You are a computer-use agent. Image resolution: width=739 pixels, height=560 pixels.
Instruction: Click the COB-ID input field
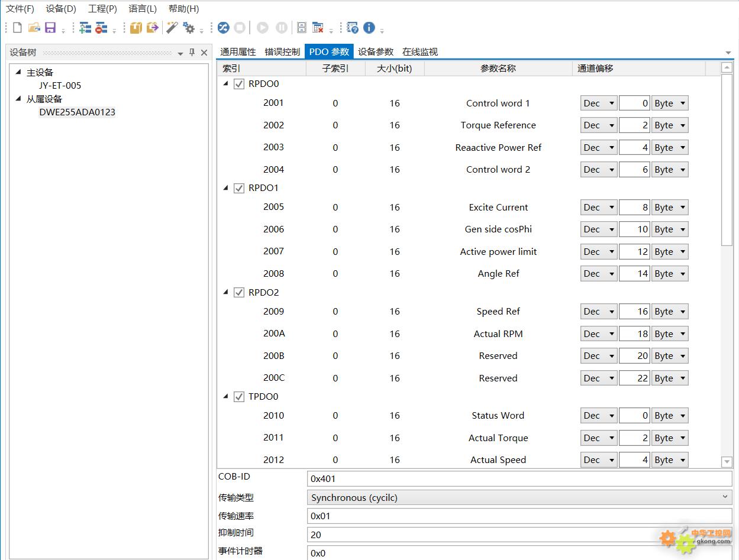pos(519,479)
